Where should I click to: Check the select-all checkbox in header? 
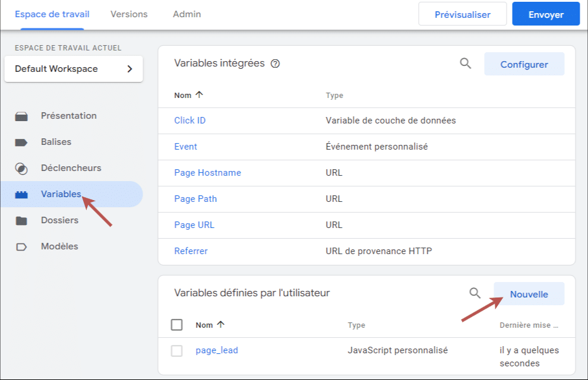pos(176,325)
